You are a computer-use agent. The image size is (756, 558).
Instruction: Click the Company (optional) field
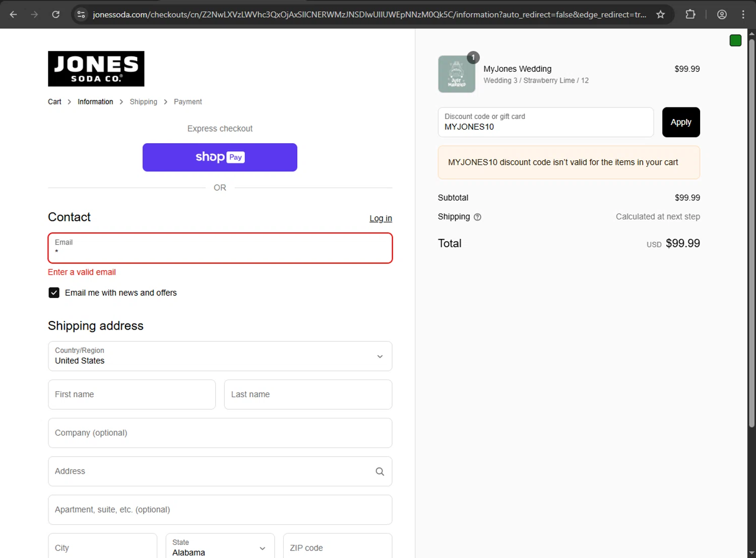coord(220,433)
